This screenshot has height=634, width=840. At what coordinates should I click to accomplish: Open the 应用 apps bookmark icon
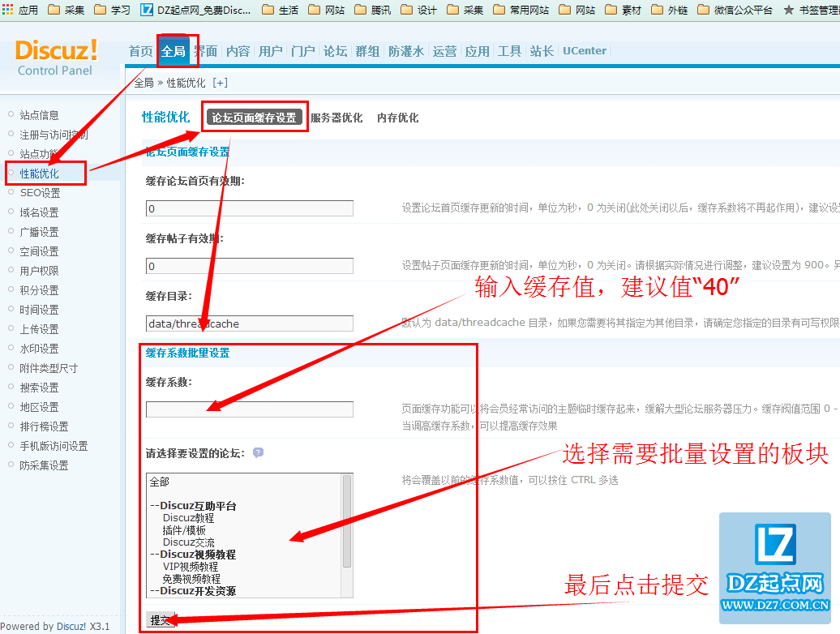click(x=20, y=10)
